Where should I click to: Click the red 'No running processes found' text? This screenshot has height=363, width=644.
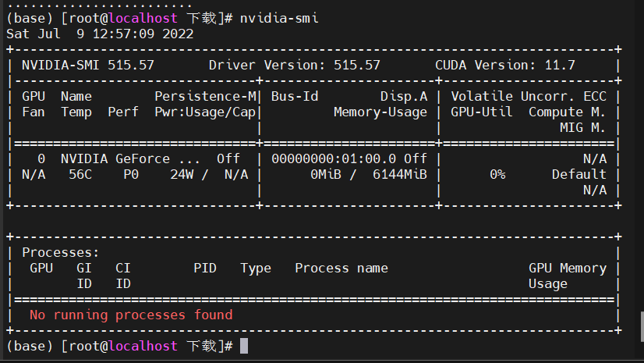click(x=131, y=315)
